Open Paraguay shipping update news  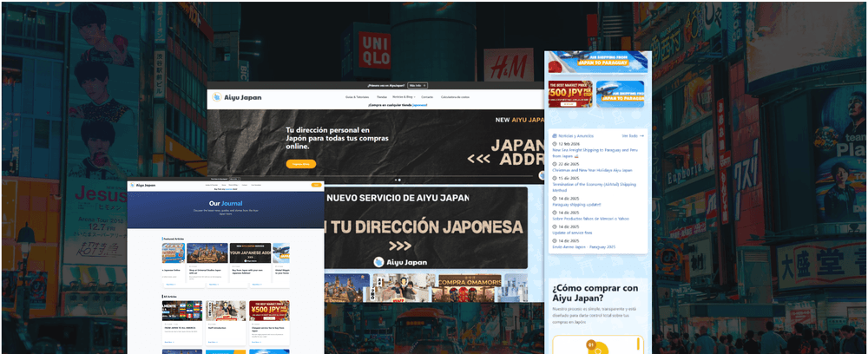(576, 204)
